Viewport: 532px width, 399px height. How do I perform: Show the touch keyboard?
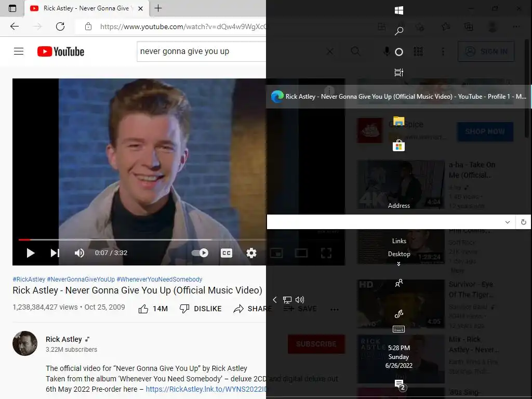[398, 329]
